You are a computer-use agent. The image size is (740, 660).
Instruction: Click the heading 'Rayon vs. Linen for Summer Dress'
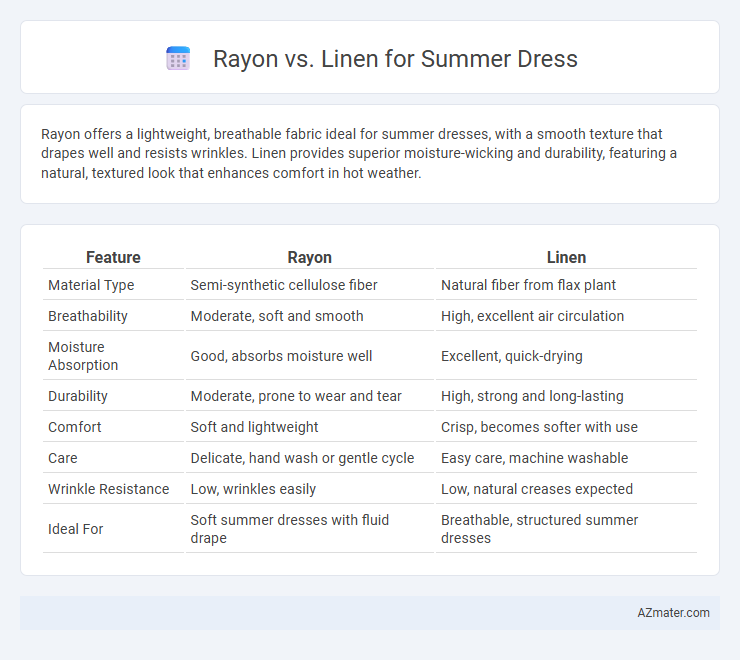click(x=395, y=59)
